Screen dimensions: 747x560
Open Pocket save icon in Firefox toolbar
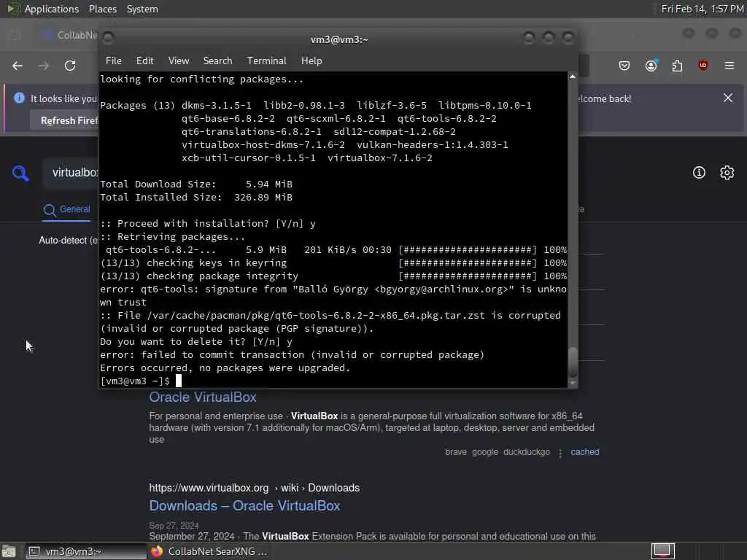click(x=624, y=66)
